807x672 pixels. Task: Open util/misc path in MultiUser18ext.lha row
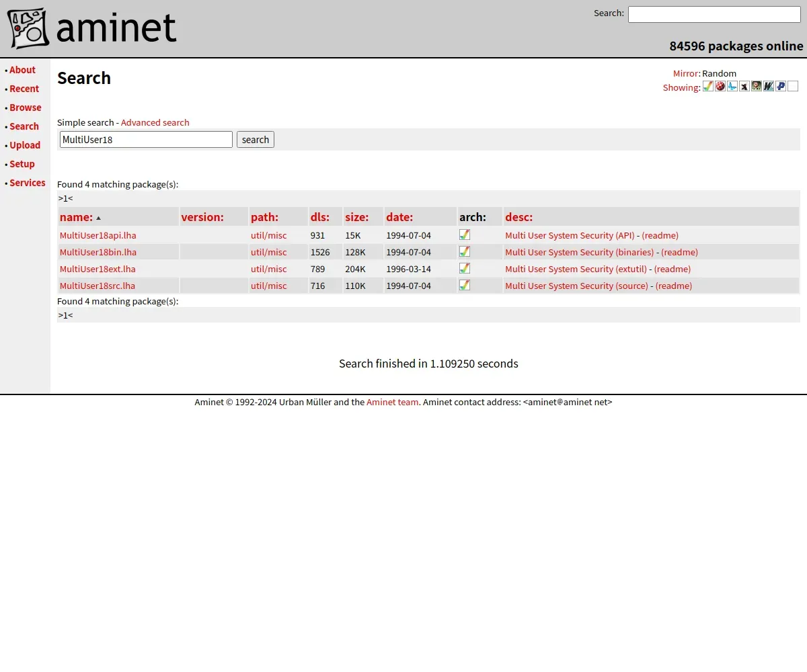tap(268, 269)
